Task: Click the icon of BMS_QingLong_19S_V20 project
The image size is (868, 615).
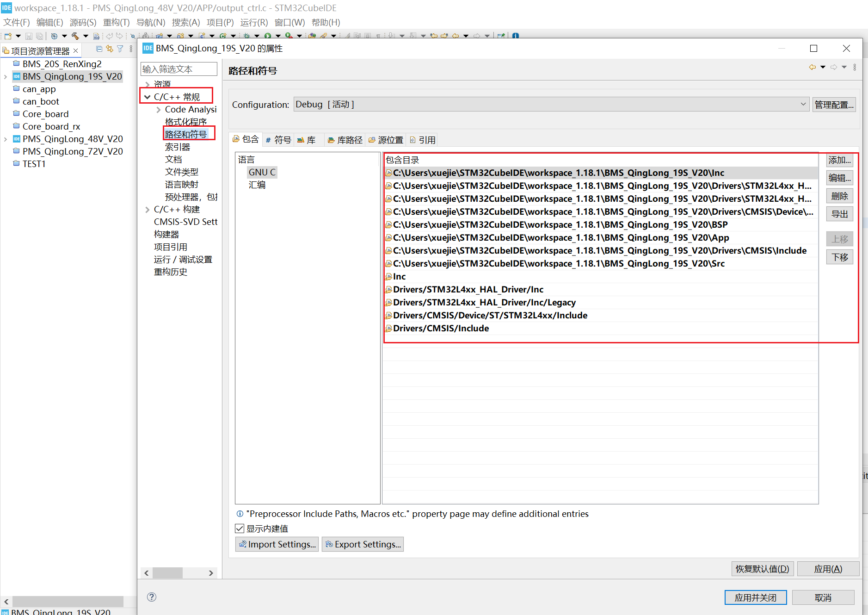Action: 17,76
